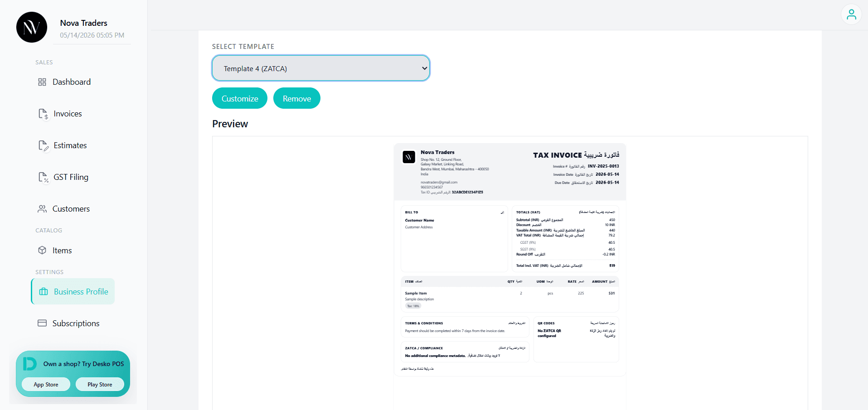Click the GST Filing percent icon
The image size is (868, 410).
coord(43,177)
